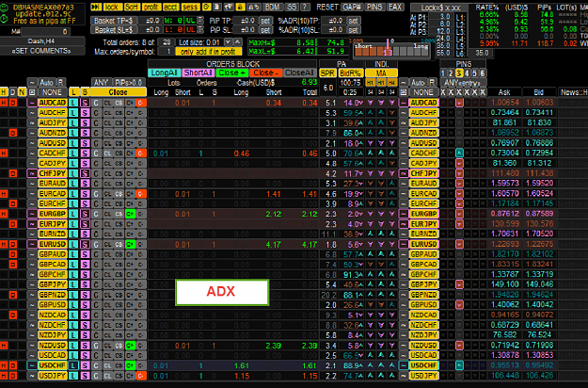Click the Max orders per symbol field
Viewport: 588px width, 388px height.
(167, 52)
